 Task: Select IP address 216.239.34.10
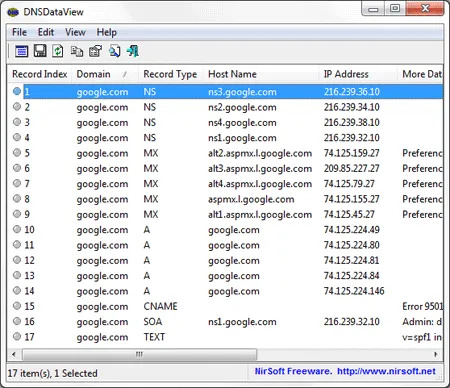tap(352, 107)
